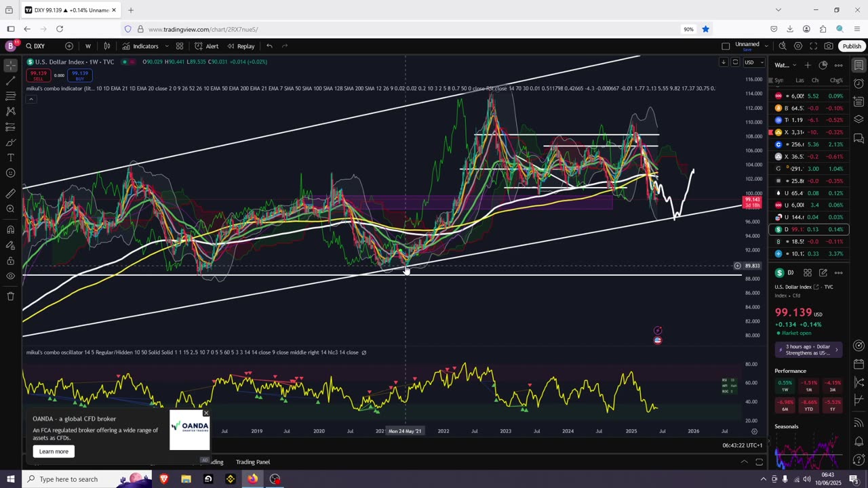Toggle lock all drawing tools
This screenshot has height=488, width=868.
[10, 261]
